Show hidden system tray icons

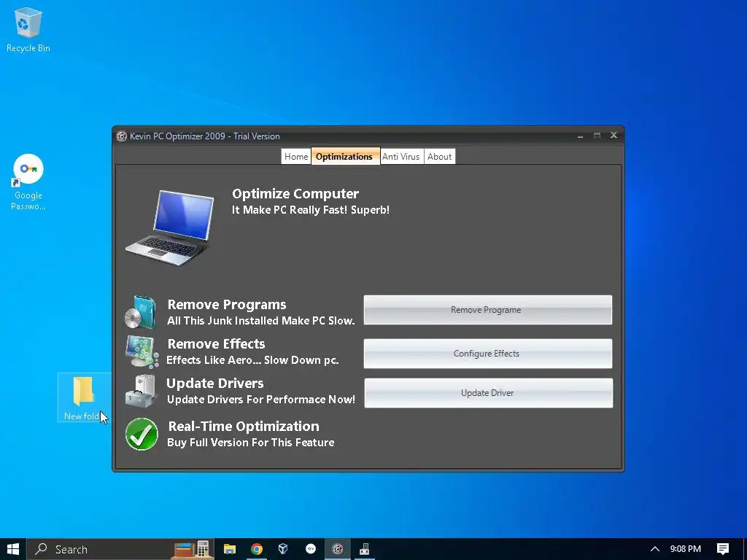pyautogui.click(x=655, y=549)
